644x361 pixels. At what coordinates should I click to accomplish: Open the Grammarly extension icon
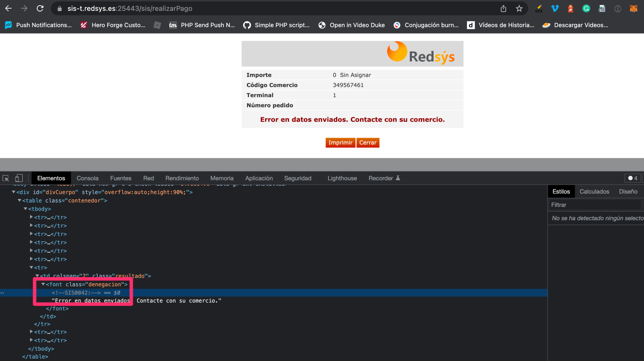pyautogui.click(x=586, y=9)
